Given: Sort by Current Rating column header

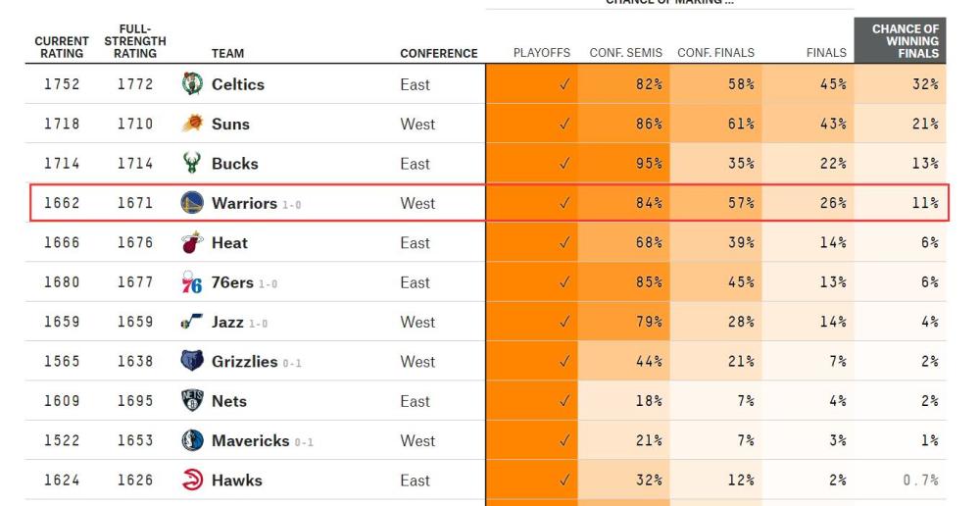Looking at the screenshot, I should coord(62,47).
